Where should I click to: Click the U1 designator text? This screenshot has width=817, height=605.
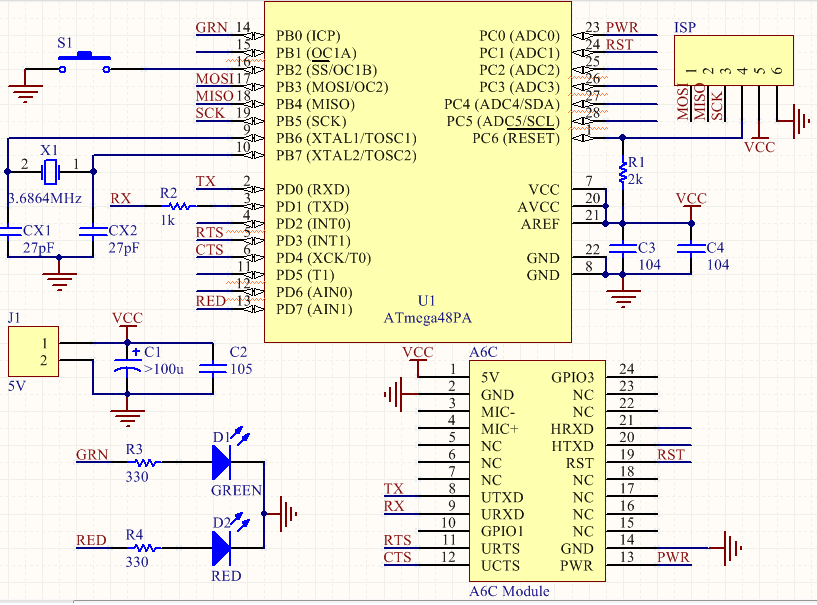click(426, 301)
